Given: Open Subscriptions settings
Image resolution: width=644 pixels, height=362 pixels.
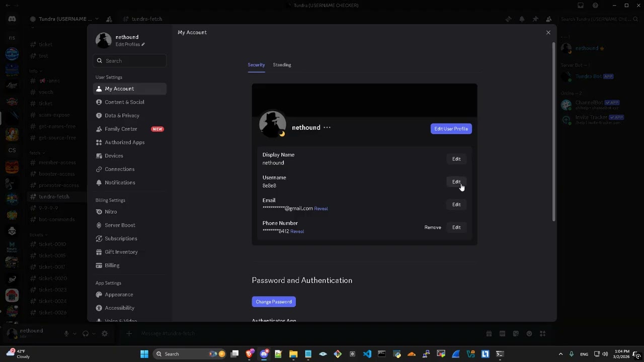Looking at the screenshot, I should pyautogui.click(x=129, y=238).
